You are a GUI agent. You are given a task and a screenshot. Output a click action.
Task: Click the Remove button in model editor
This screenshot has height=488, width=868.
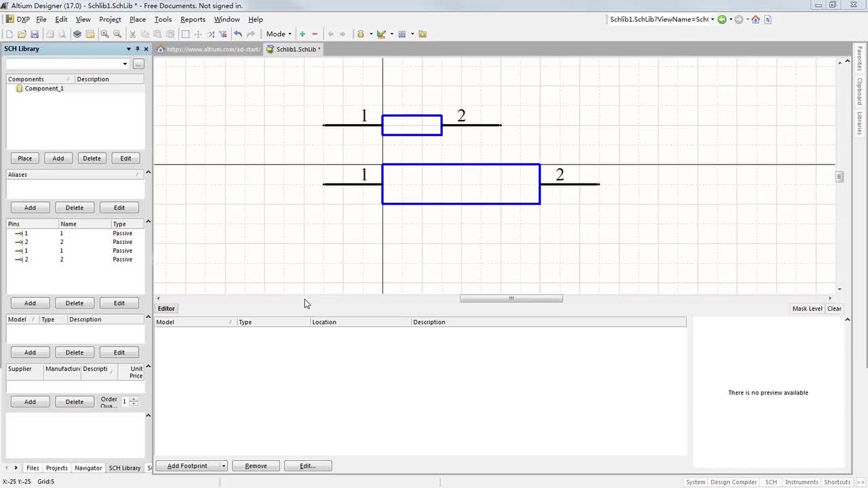pyautogui.click(x=256, y=466)
